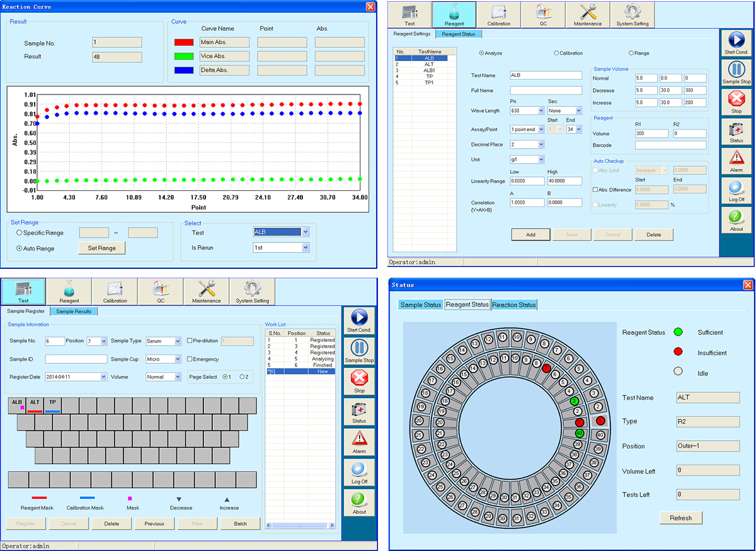Click the Refresh button
This screenshot has width=756, height=551.
[x=680, y=518]
